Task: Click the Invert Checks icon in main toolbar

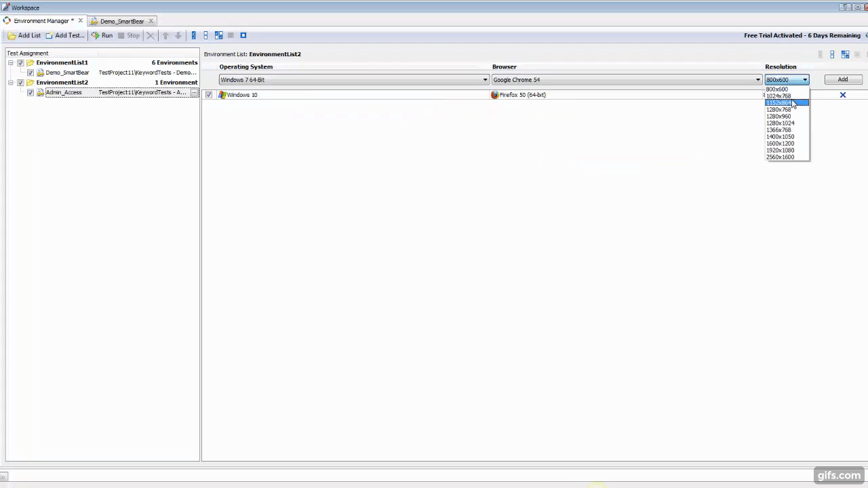Action: [218, 35]
